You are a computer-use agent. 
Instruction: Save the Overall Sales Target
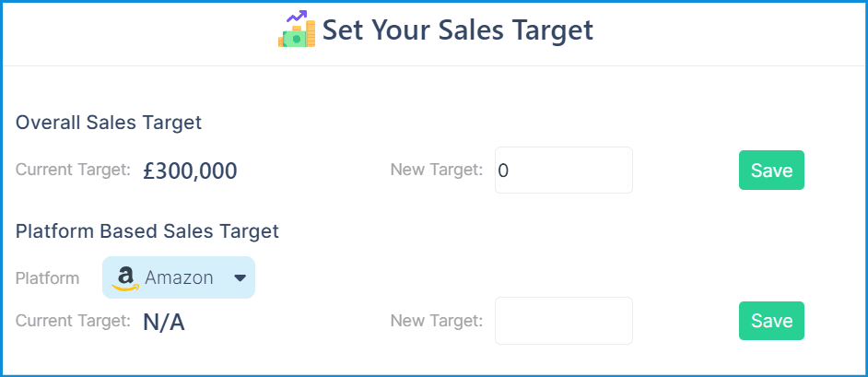(x=771, y=170)
